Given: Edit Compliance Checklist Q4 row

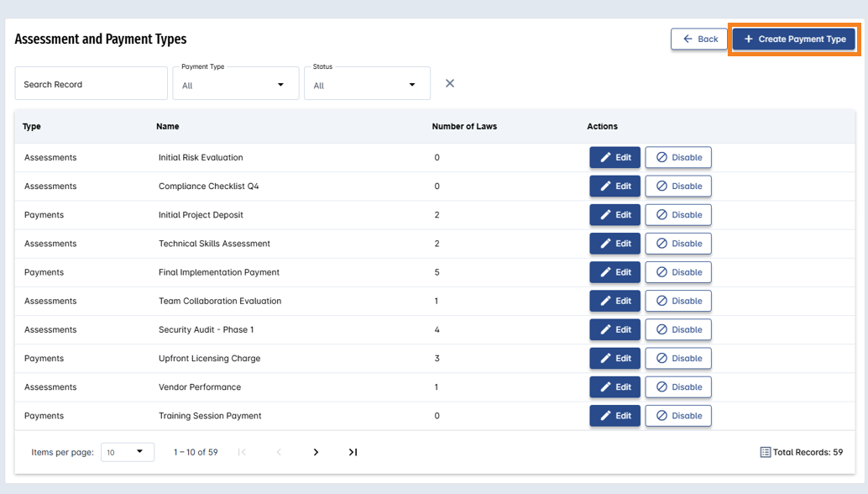Looking at the screenshot, I should click(614, 186).
